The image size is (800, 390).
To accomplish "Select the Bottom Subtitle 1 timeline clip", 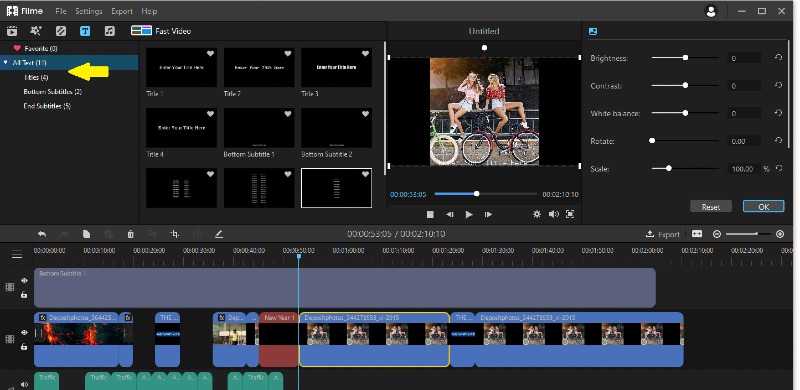I will [x=345, y=288].
